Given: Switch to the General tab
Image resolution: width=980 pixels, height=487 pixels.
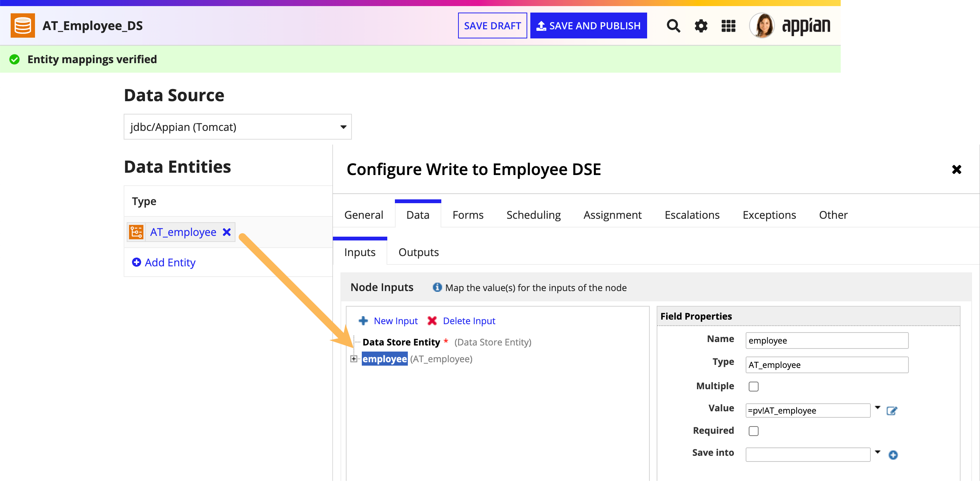Looking at the screenshot, I should [x=364, y=215].
